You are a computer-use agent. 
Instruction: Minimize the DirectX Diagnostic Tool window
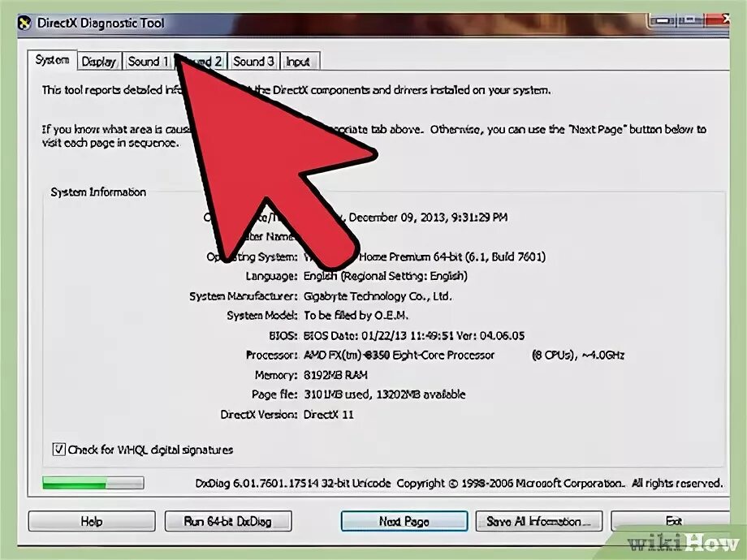662,20
